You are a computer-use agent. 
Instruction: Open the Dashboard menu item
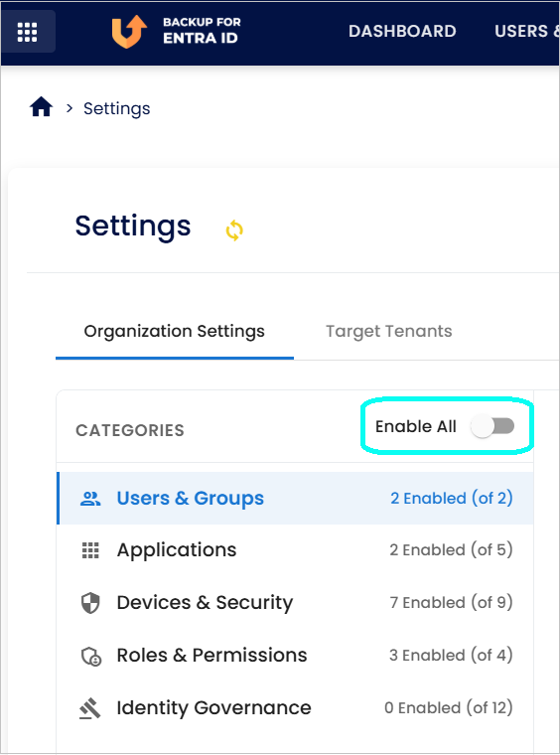(402, 32)
